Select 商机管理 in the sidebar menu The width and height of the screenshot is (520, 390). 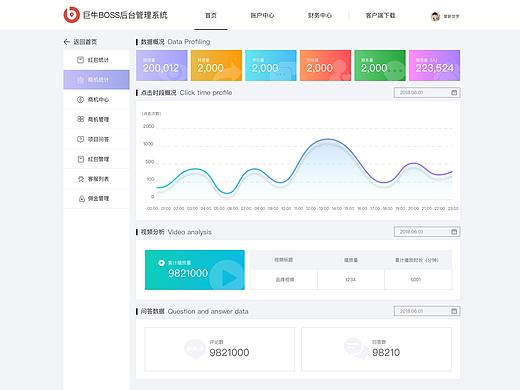(96, 119)
